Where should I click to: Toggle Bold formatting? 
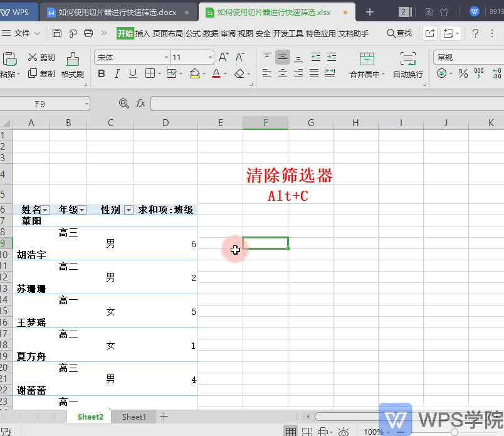tap(102, 73)
